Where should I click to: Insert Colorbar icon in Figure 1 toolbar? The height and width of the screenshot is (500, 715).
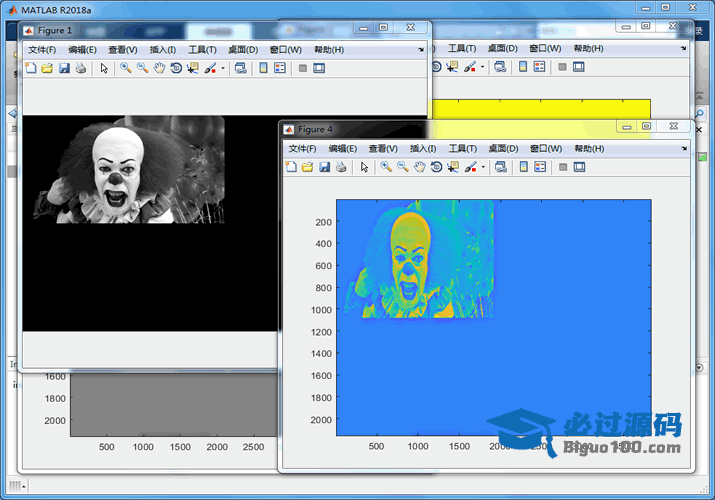point(263,68)
